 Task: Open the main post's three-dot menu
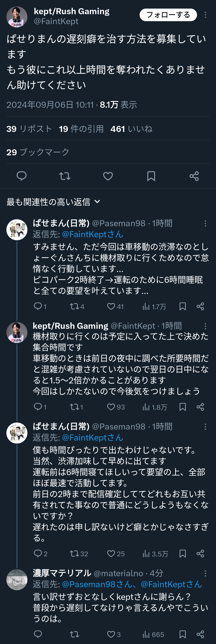click(x=205, y=15)
